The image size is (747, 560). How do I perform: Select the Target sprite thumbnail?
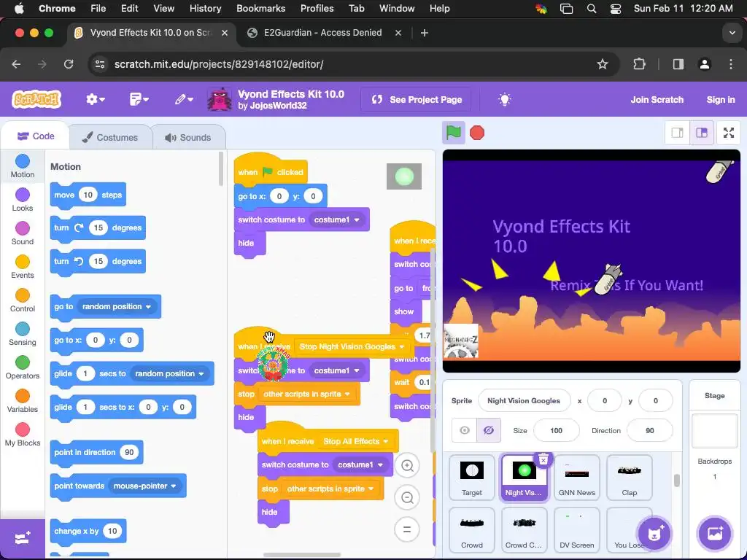tap(472, 478)
